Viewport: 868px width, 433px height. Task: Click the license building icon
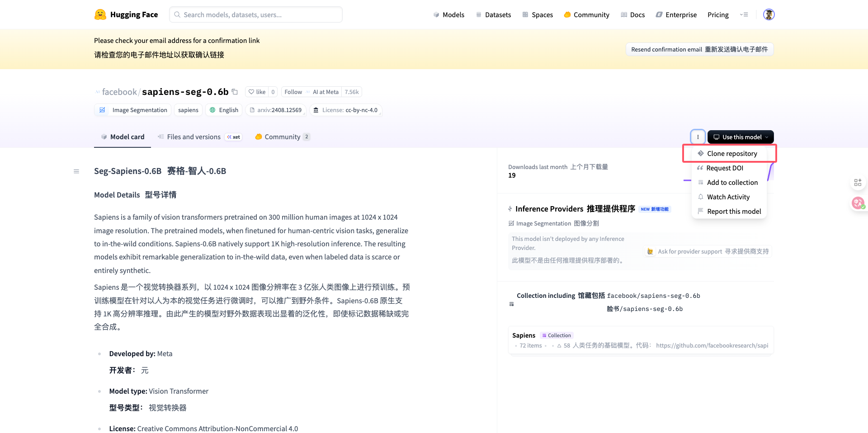(x=316, y=110)
